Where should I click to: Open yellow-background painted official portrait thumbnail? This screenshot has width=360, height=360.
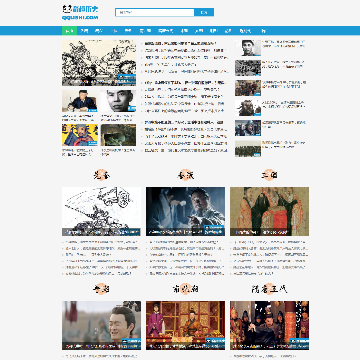[80, 135]
